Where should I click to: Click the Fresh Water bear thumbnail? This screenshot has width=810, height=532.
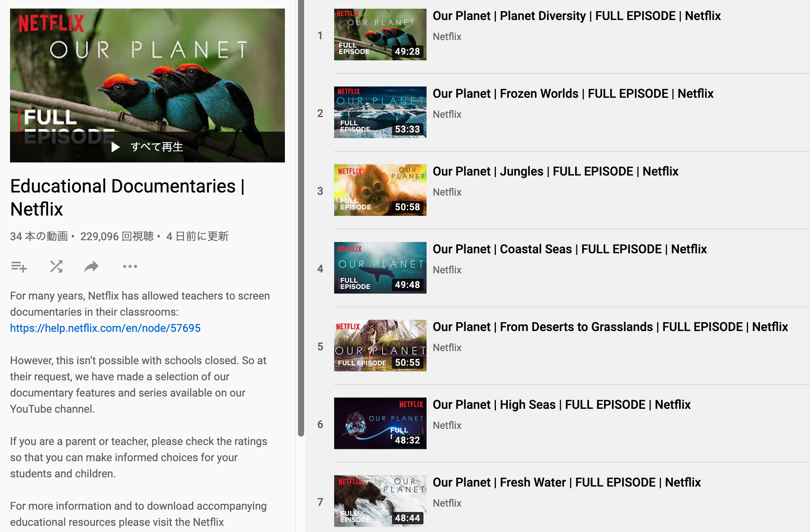tap(380, 501)
